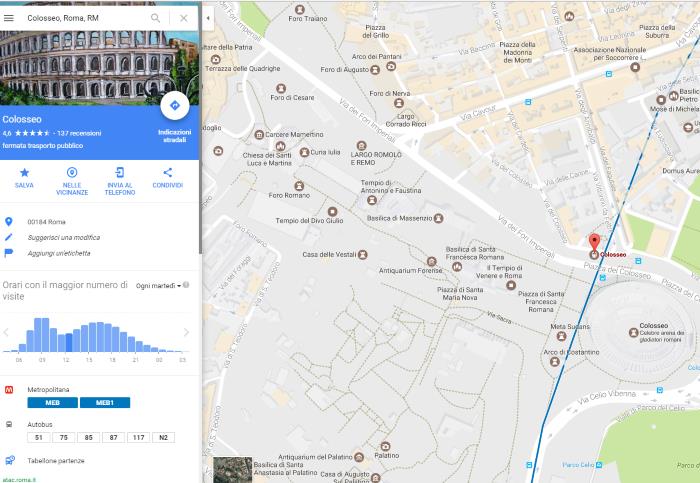Viewport: 700px width, 483px height.
Task: Open popular times info icon
Action: pos(186,285)
